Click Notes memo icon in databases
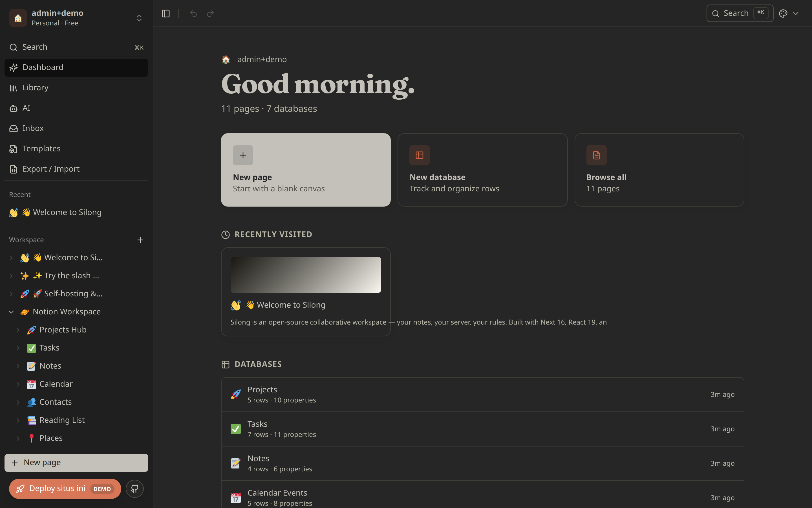This screenshot has height=508, width=812. point(235,464)
